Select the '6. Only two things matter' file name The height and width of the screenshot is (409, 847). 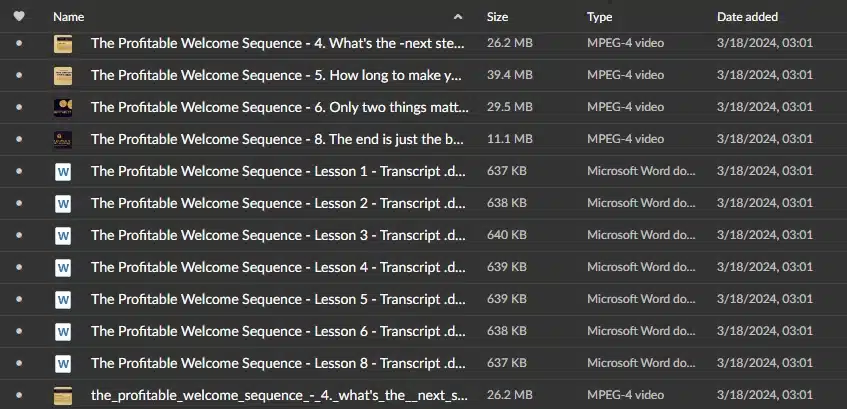click(279, 107)
